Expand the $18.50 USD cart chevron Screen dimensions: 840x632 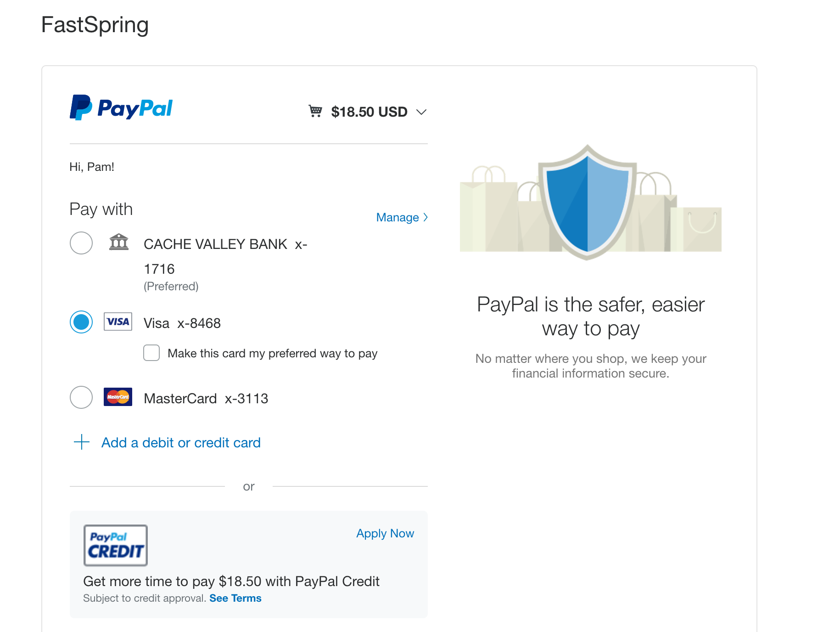(x=421, y=112)
